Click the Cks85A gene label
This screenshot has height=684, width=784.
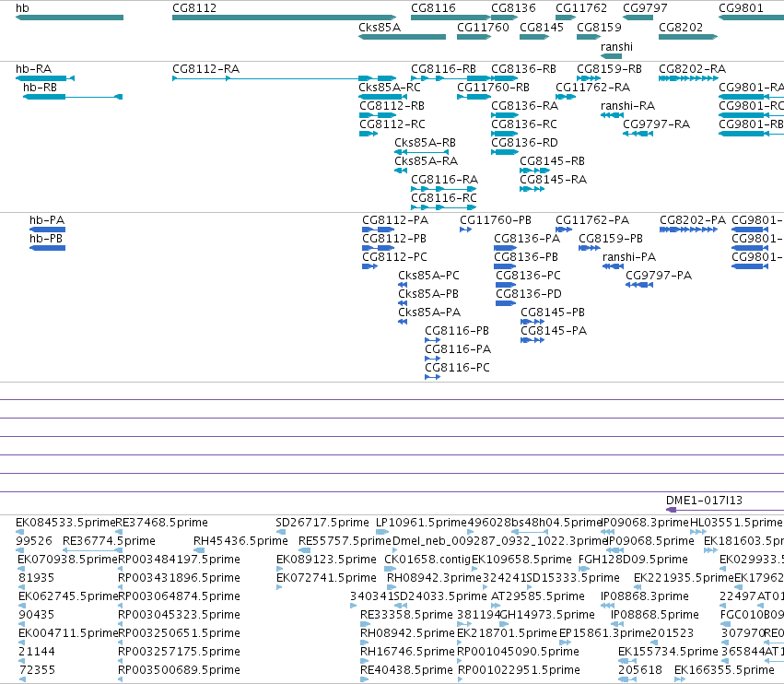[x=380, y=28]
